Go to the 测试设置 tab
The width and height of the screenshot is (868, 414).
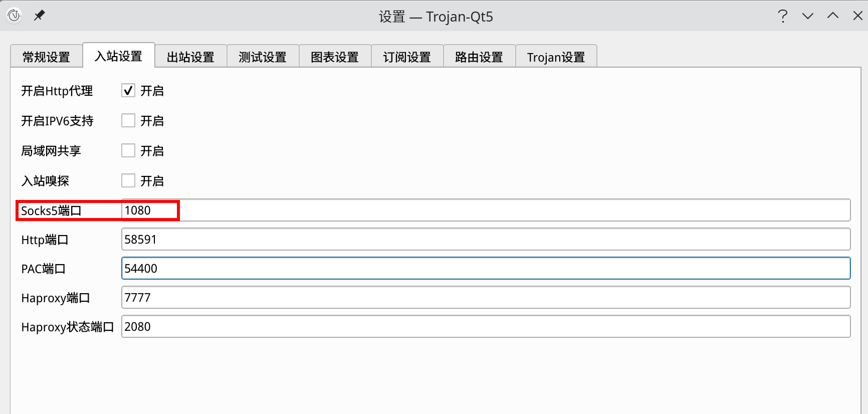point(263,57)
